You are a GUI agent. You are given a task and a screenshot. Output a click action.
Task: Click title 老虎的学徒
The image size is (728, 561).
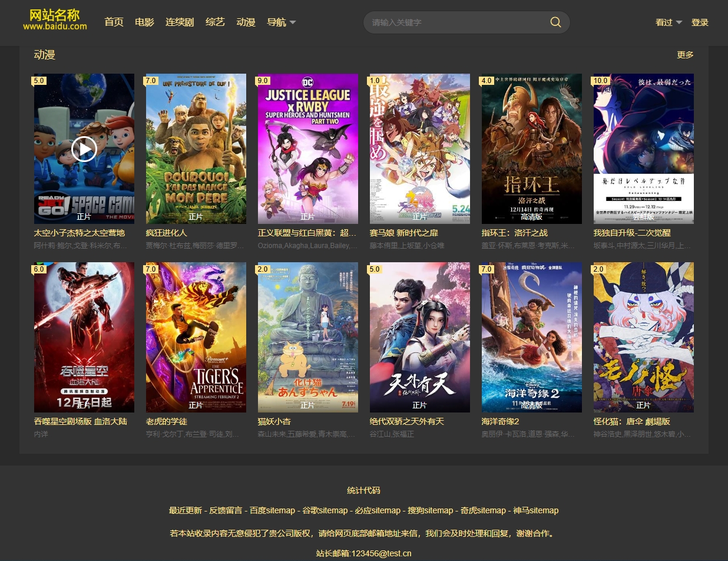[167, 421]
